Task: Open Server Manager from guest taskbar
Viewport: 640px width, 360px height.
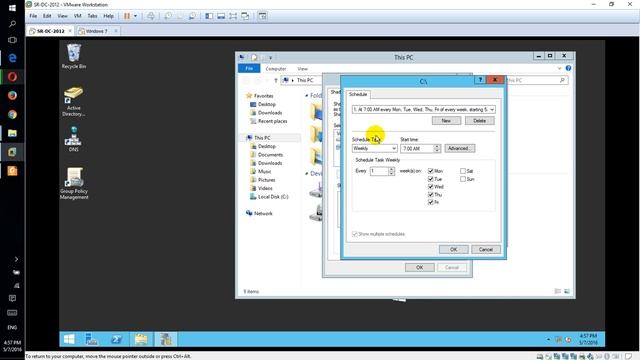Action: pos(91,339)
